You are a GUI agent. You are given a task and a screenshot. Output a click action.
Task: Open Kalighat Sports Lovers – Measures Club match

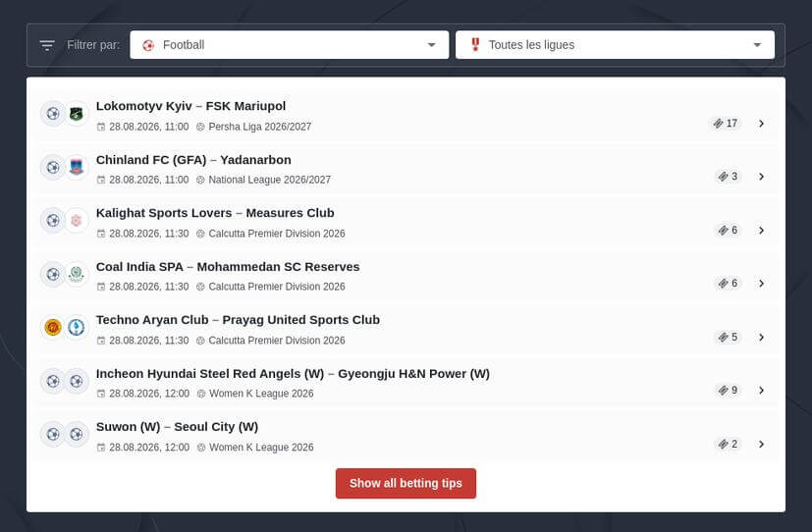[x=215, y=213]
